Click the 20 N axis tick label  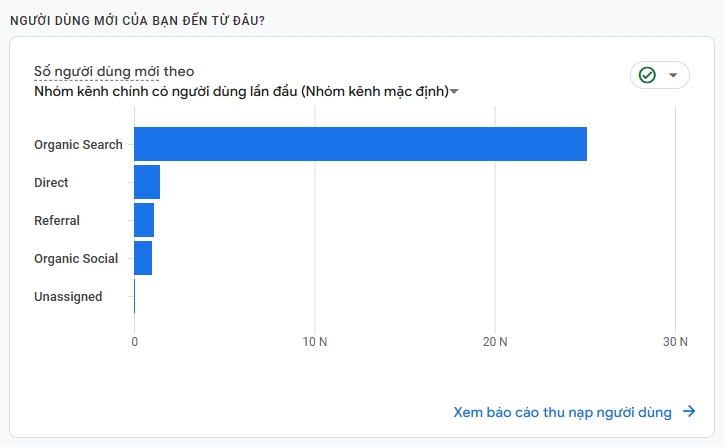495,342
